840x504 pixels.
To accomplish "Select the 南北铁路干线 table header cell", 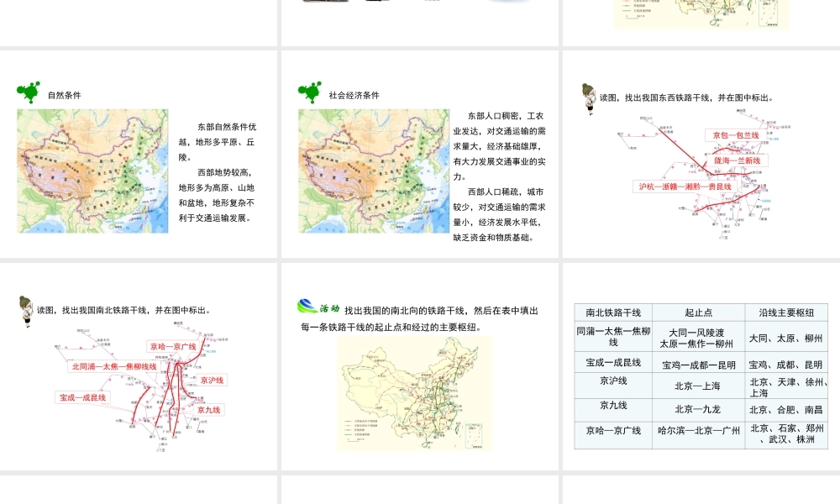I will click(613, 312).
